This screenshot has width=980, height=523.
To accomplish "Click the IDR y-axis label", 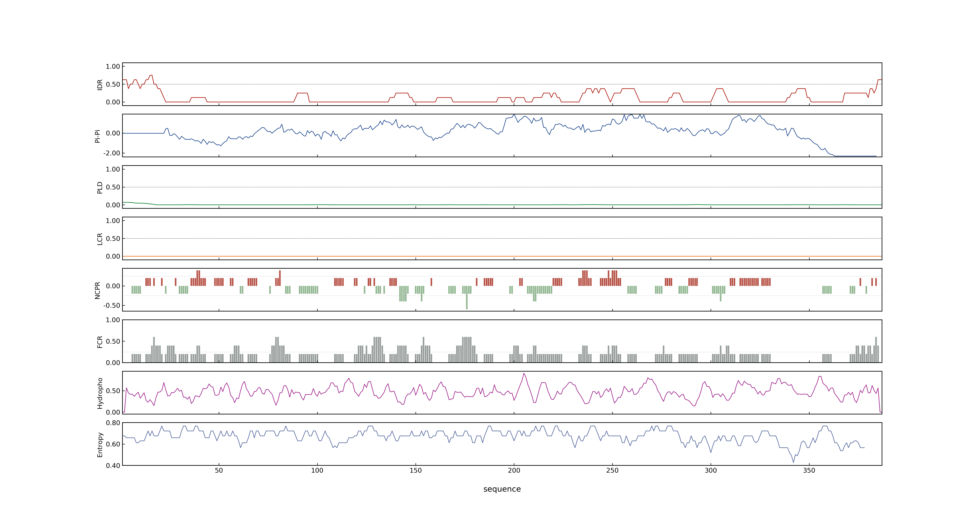I will 100,85.
